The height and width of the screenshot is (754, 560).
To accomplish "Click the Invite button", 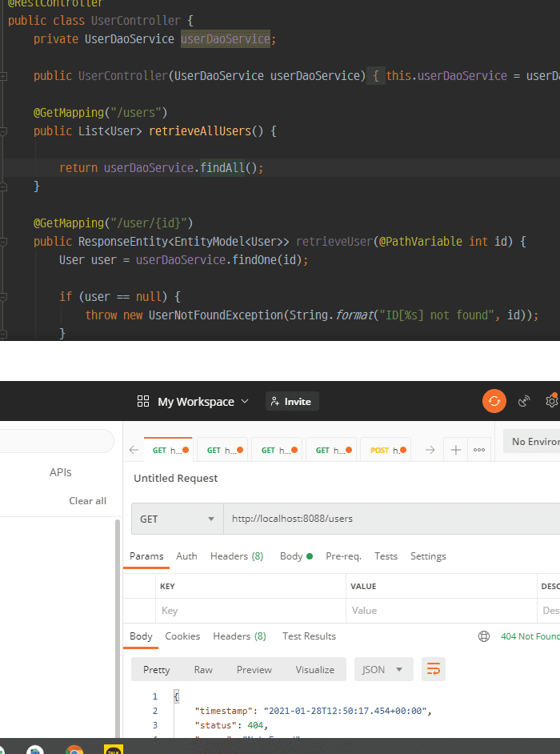I will tap(292, 401).
